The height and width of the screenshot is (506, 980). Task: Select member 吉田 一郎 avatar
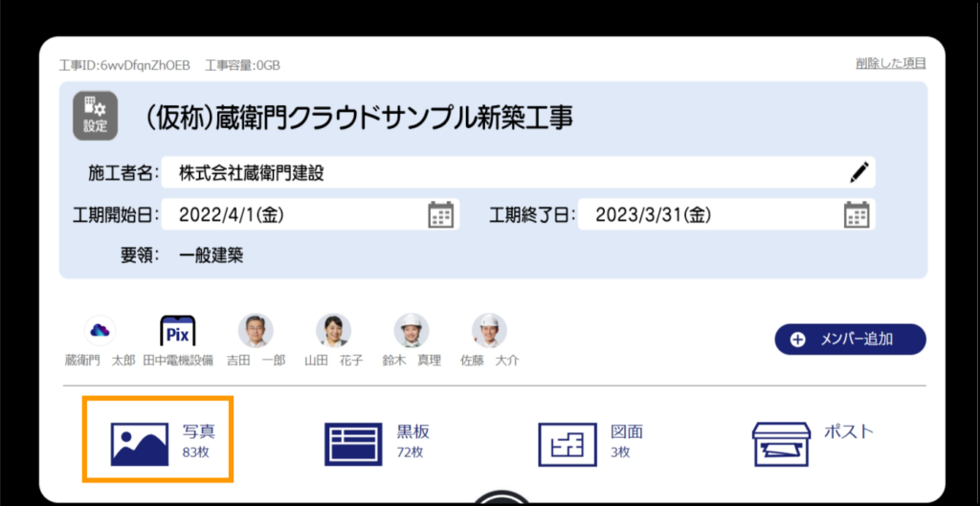point(256,331)
